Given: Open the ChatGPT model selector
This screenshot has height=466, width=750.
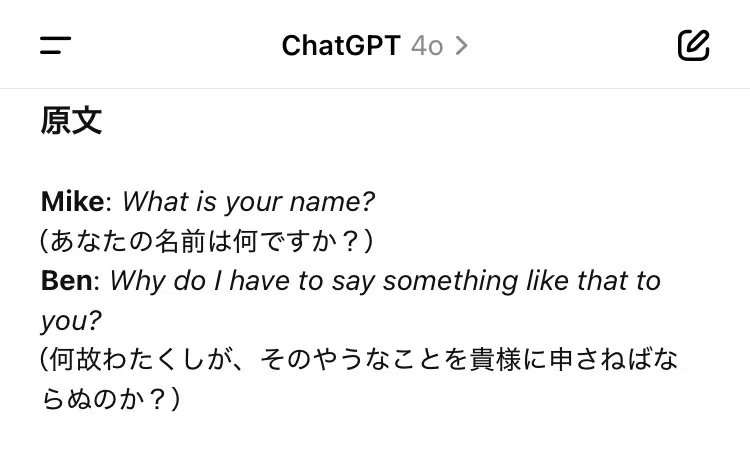Looking at the screenshot, I should tap(375, 45).
